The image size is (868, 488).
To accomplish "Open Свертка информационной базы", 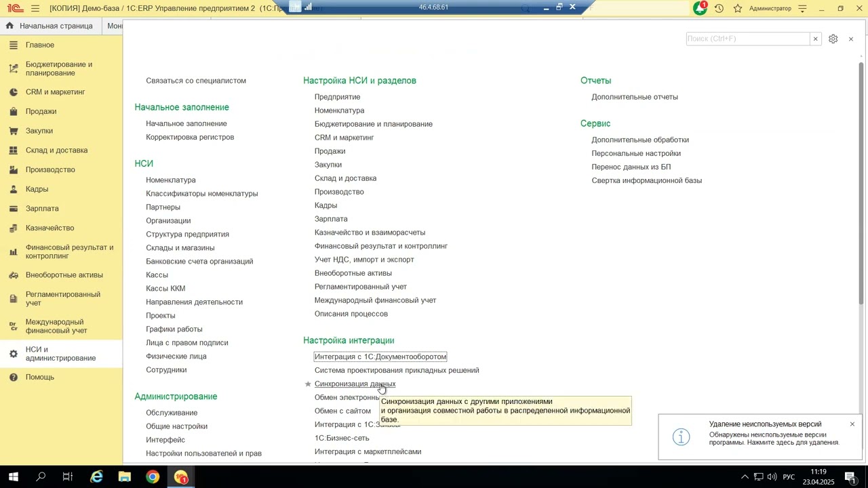I will (x=646, y=181).
